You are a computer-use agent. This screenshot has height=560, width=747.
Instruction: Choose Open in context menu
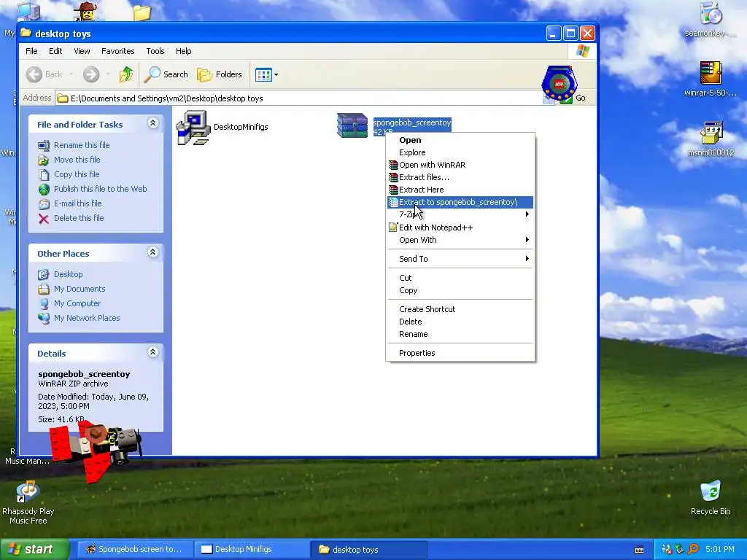pos(460,140)
